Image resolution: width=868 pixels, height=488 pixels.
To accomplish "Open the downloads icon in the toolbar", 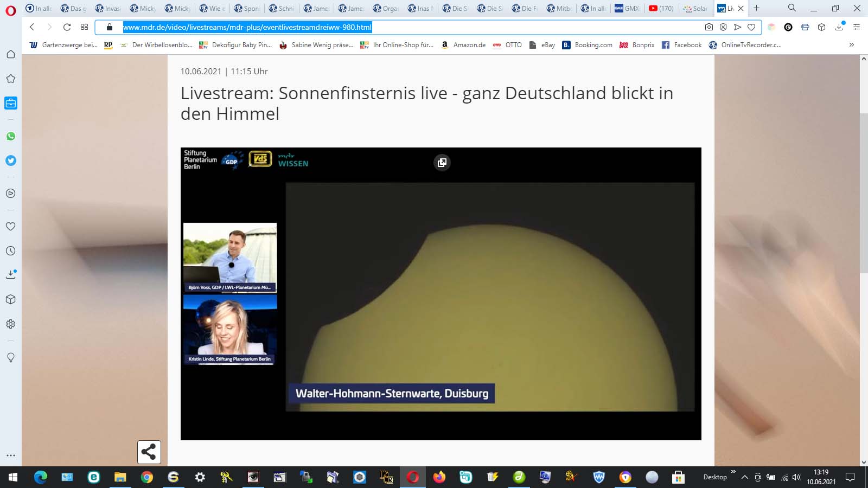I will click(x=839, y=27).
